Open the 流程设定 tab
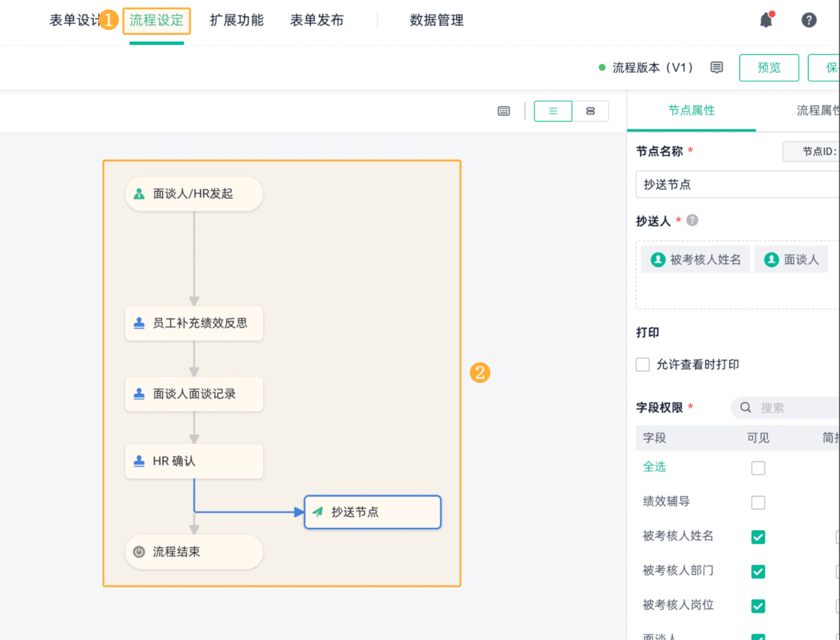 [156, 20]
